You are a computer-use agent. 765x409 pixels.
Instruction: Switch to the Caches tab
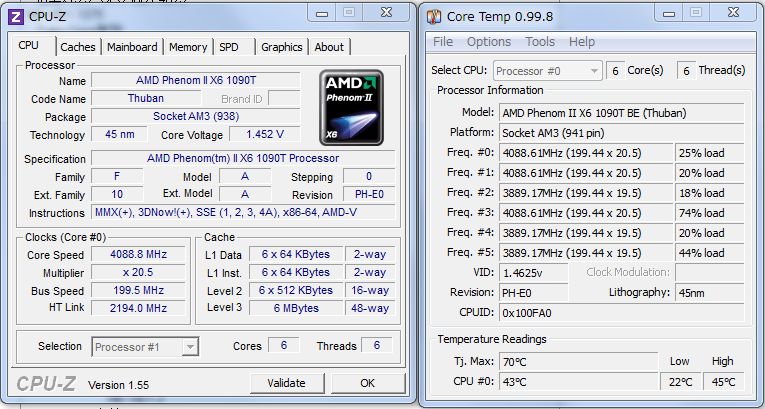tap(78, 47)
